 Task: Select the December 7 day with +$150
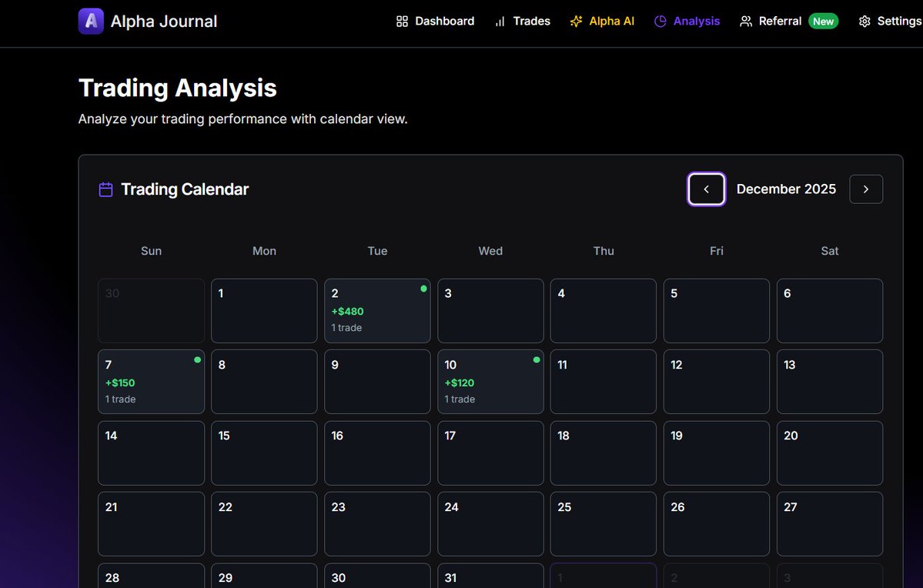152,382
